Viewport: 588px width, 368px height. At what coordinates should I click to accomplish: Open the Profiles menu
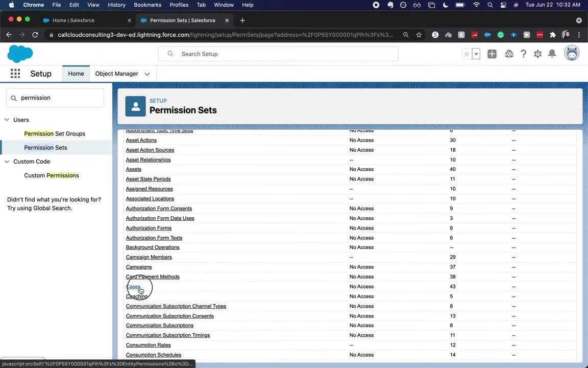179,5
